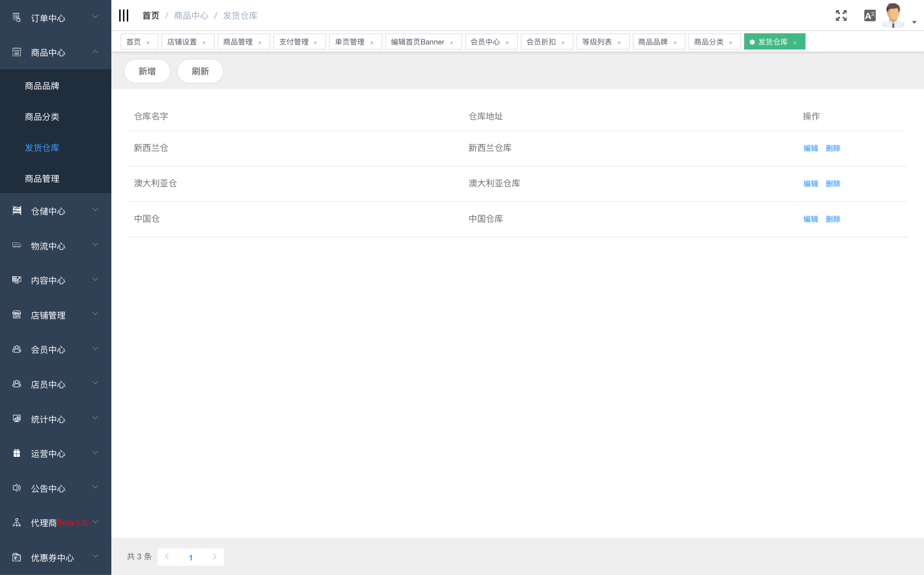Collapse the 商品中心 menu chevron
Image resolution: width=924 pixels, height=575 pixels.
click(95, 52)
